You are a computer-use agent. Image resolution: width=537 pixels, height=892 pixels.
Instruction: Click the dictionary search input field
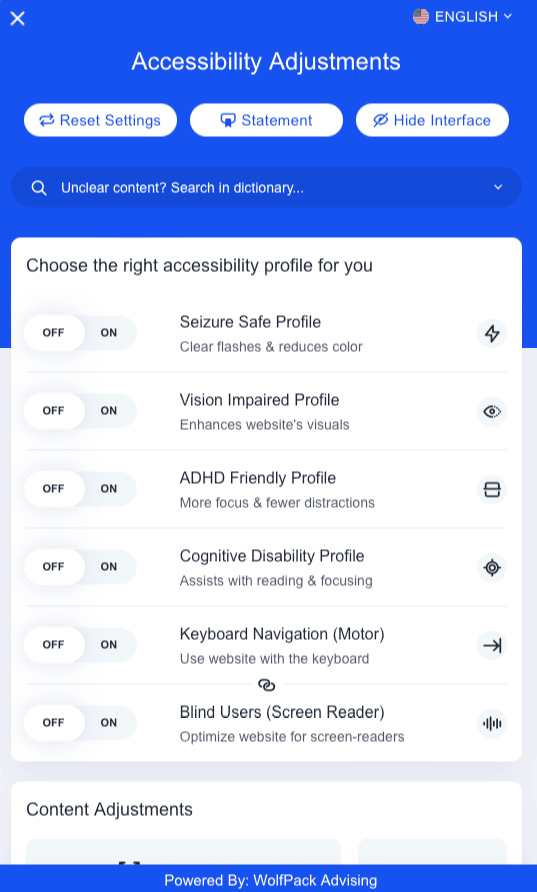coord(266,187)
